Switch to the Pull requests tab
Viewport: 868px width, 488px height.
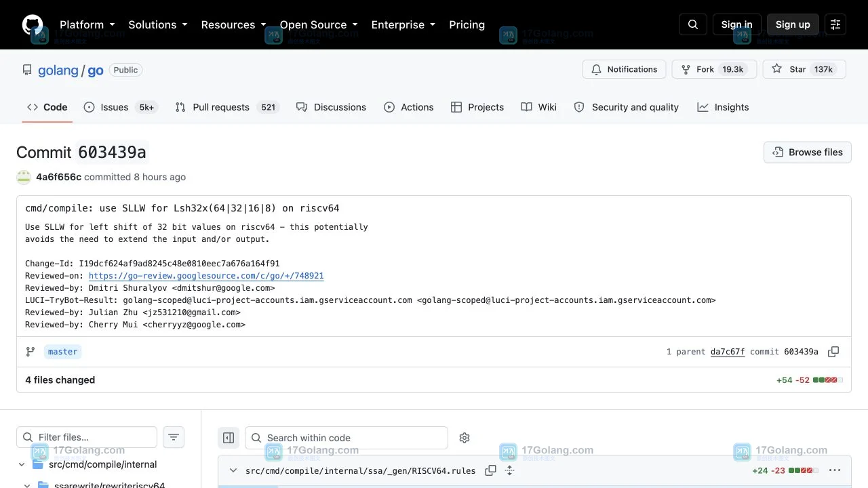pyautogui.click(x=227, y=107)
